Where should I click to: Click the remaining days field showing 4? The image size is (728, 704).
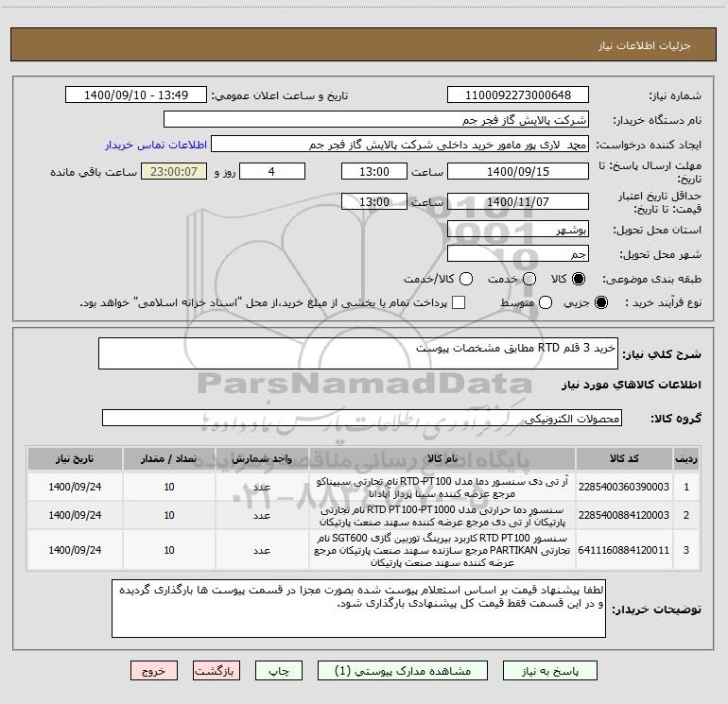click(x=272, y=171)
